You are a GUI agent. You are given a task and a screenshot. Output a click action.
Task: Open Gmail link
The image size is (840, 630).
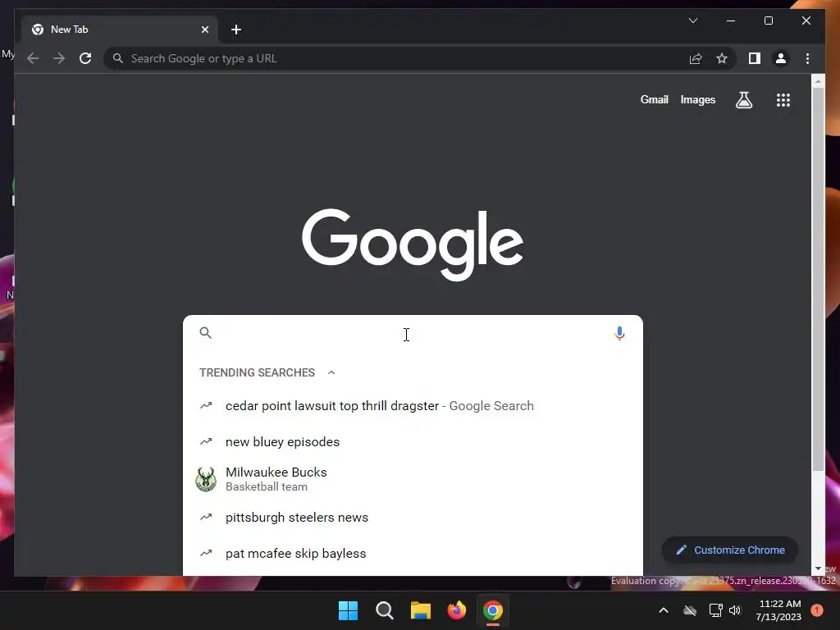654,99
